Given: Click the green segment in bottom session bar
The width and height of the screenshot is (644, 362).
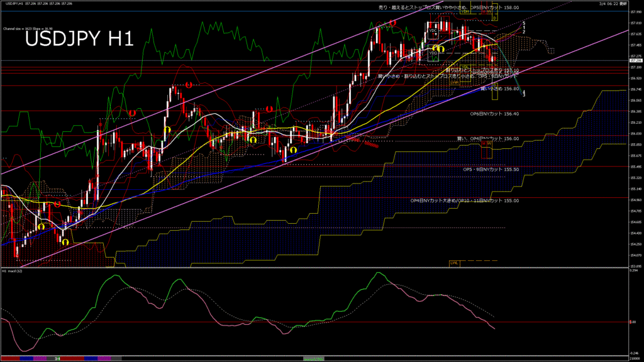Looking at the screenshot, I should 313,359.
